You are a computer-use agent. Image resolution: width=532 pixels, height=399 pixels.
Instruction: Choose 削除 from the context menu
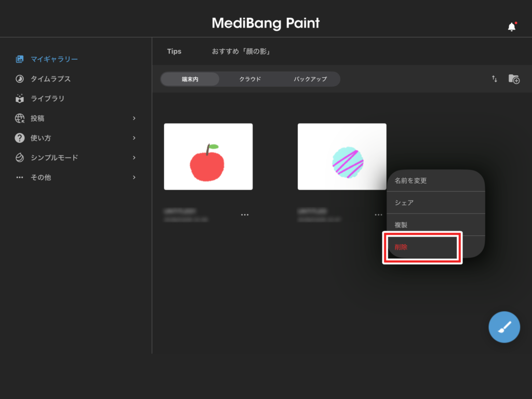[421, 247]
